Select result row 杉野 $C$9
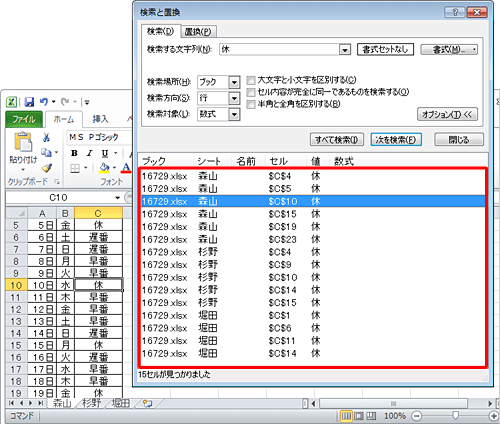 pos(313,265)
